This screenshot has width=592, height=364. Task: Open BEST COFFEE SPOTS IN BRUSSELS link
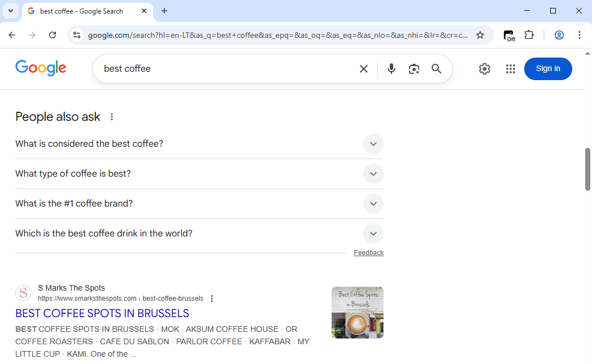[x=102, y=313]
